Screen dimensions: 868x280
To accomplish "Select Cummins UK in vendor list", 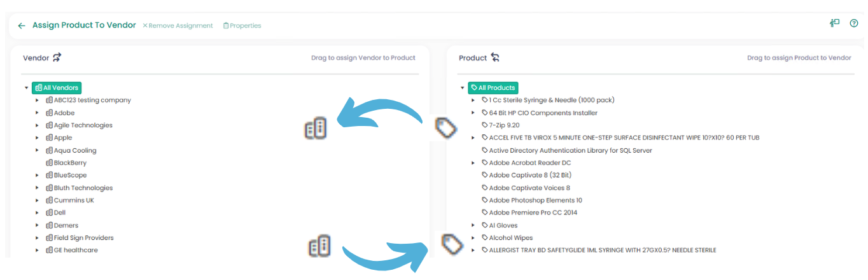I will pos(74,200).
